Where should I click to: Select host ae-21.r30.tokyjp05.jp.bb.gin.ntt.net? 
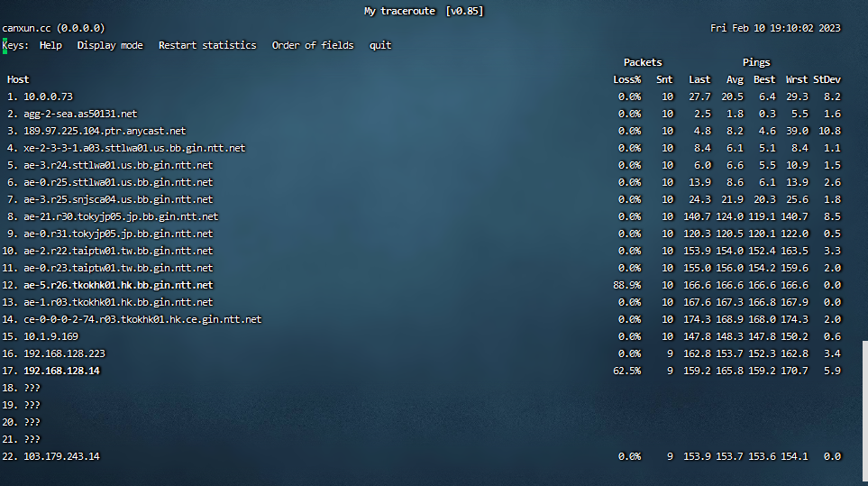point(121,217)
